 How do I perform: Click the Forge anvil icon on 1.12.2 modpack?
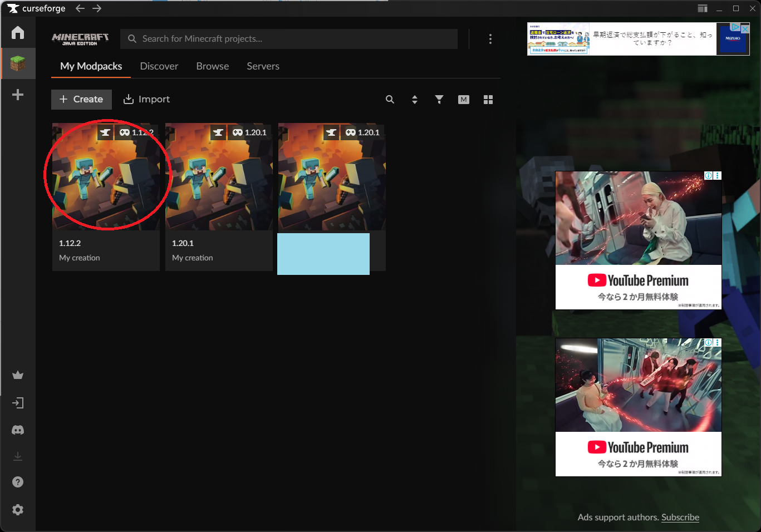click(x=105, y=132)
